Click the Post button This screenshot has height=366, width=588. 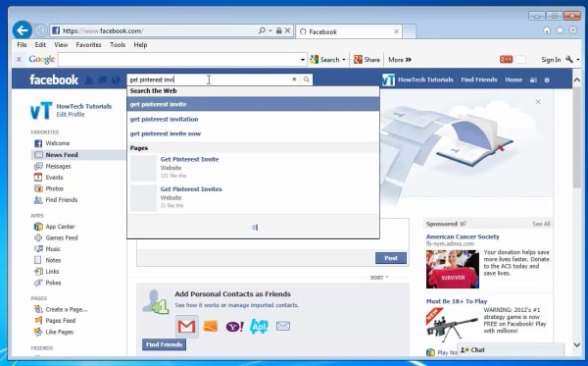point(391,258)
